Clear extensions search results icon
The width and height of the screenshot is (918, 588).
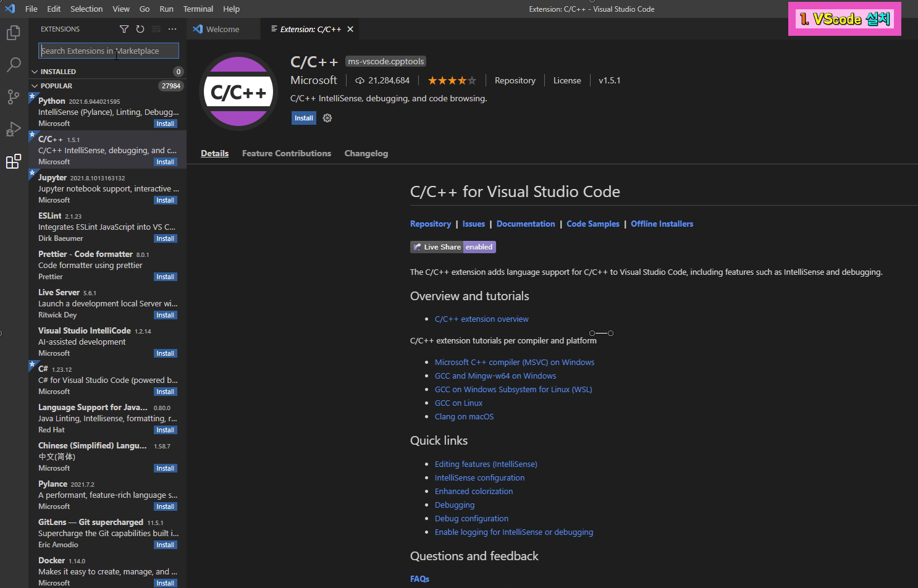(x=156, y=29)
